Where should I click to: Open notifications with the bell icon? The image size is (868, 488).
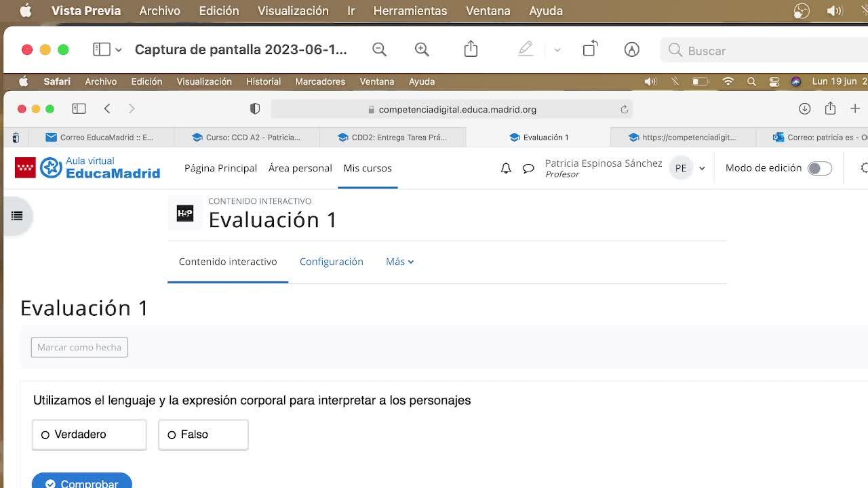click(x=506, y=168)
